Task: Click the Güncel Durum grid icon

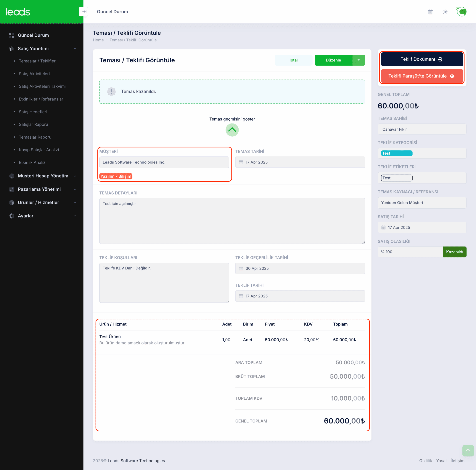Action: pos(12,35)
